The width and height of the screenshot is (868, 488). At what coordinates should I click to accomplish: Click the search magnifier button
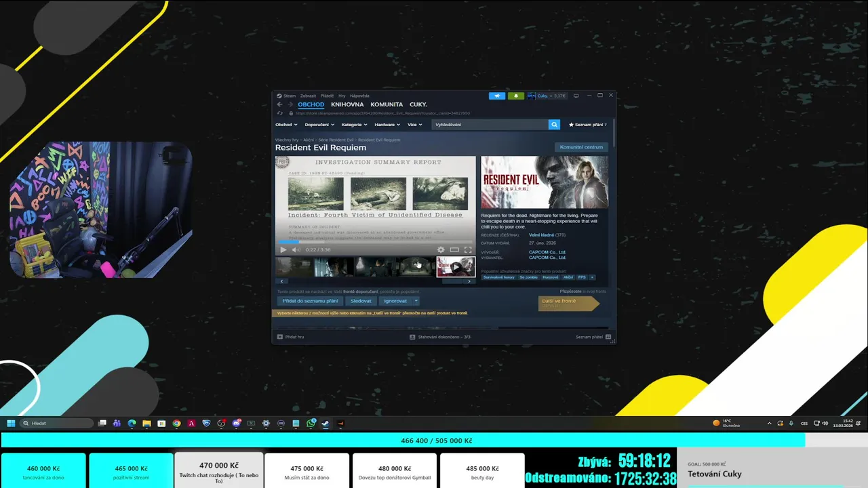554,125
